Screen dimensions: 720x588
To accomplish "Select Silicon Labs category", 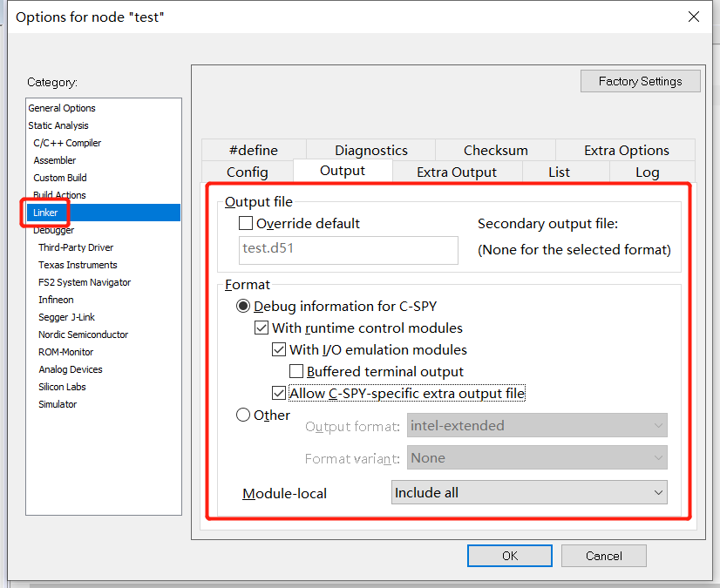I will click(104, 387).
